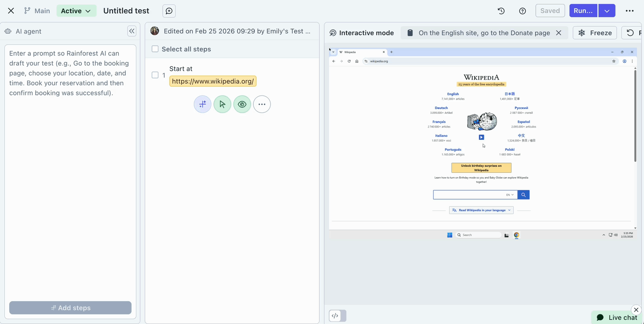
Task: Click the blue play button under the globe
Action: coord(481,137)
